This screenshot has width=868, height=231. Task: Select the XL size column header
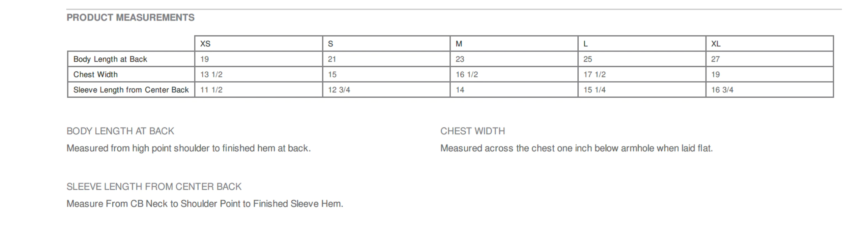769,44
